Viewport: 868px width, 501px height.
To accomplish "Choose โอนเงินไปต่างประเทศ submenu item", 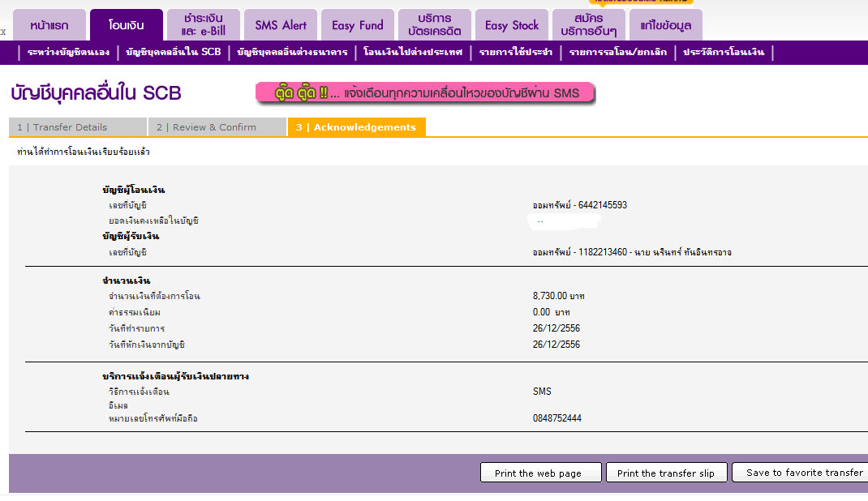I will click(413, 52).
